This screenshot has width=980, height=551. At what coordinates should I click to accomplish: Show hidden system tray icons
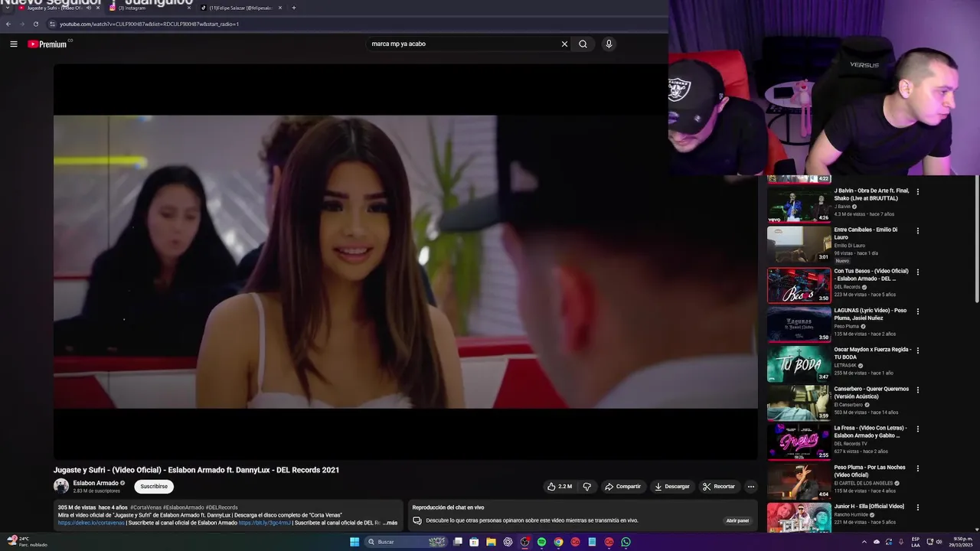click(x=864, y=542)
